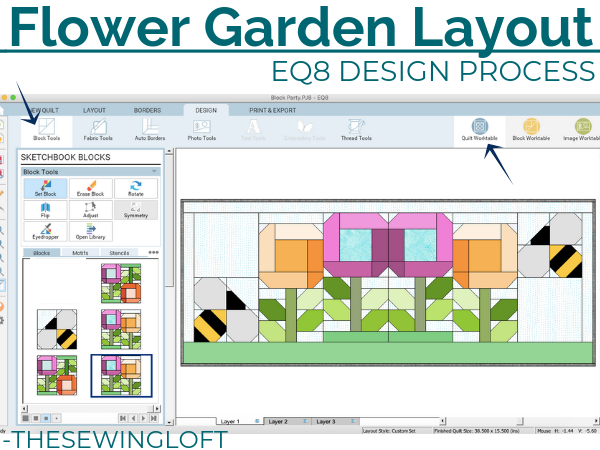
Task: Go to next sketchbook block
Action: tap(143, 418)
